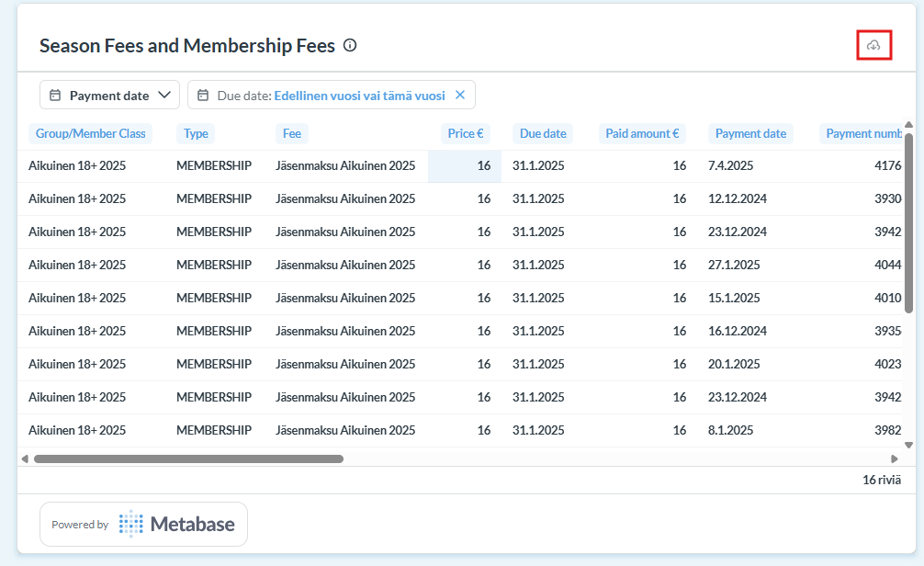The height and width of the screenshot is (566, 924).
Task: Click Jäsenmaksu Aikuinen 2025 in 27.1.2025 row
Action: pyautogui.click(x=345, y=265)
